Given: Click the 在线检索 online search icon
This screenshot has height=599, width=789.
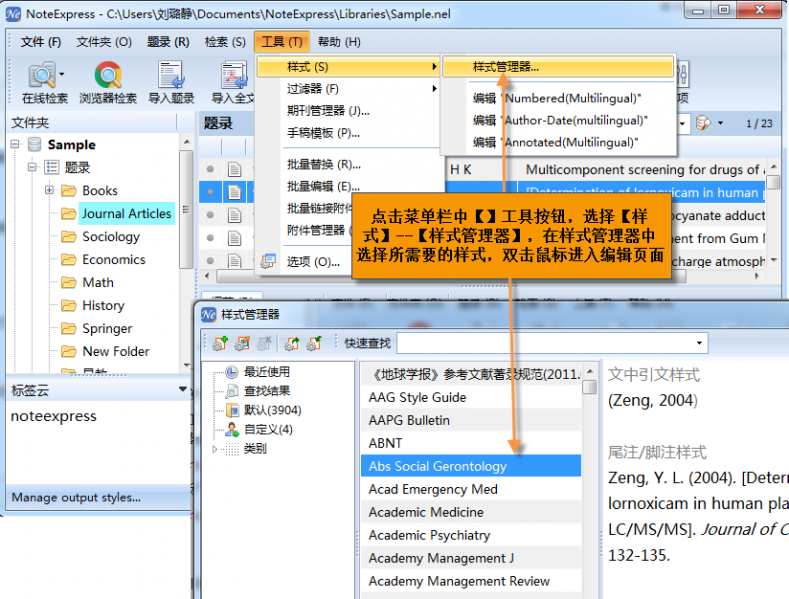Looking at the screenshot, I should [42, 75].
